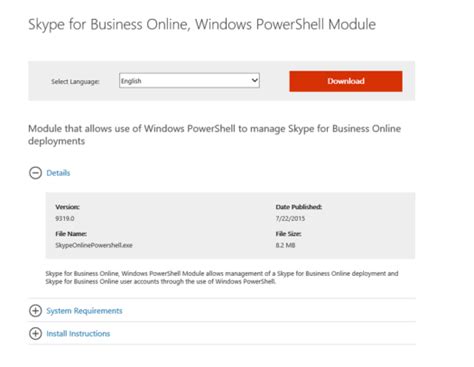The height and width of the screenshot is (367, 474).
Task: Open the Select Language dropdown
Action: (189, 81)
